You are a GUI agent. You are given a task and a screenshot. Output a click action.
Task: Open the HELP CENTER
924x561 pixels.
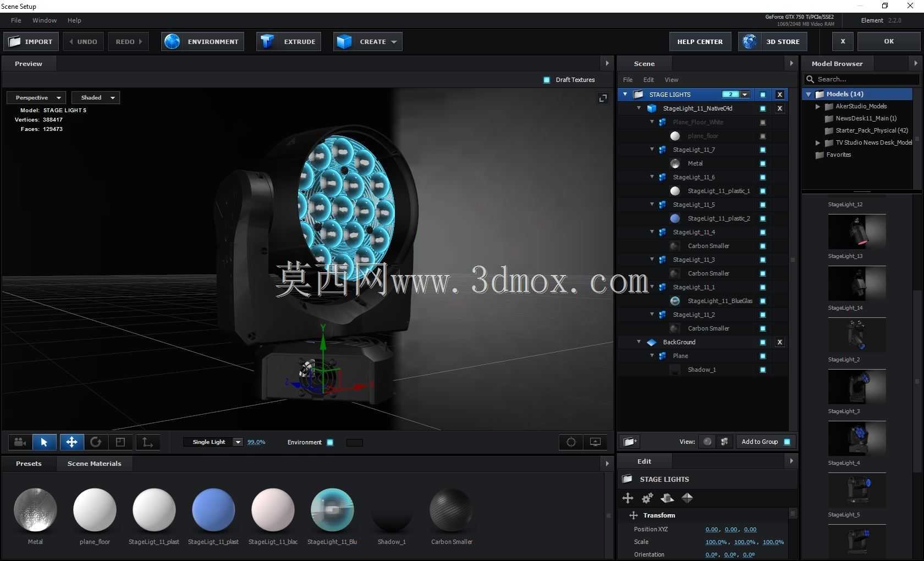tap(700, 42)
